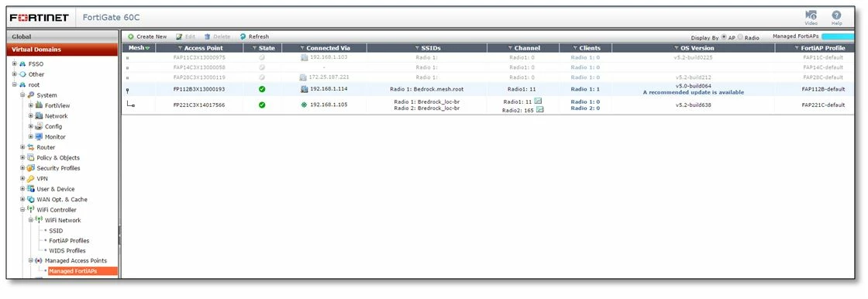
Task: Open the Virtual Domains section header
Action: 62,50
